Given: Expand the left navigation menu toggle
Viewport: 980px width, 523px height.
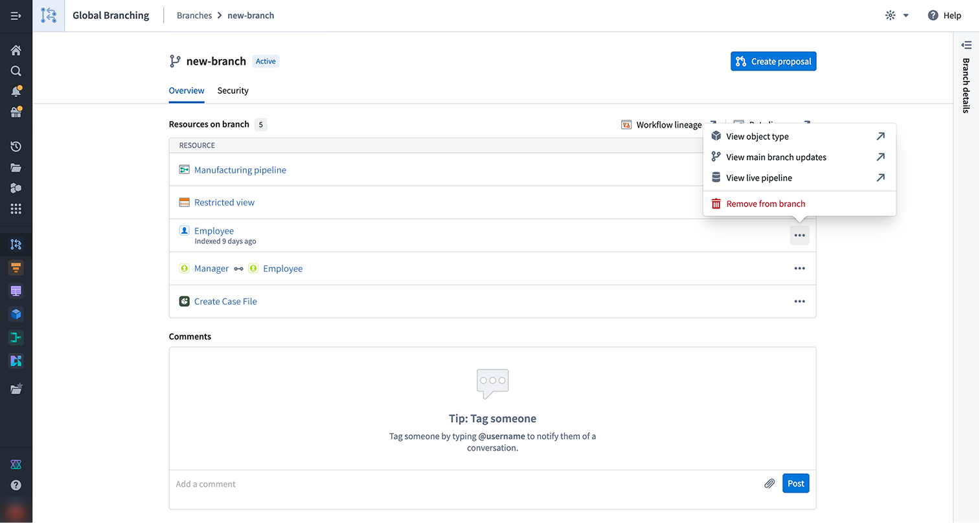Looking at the screenshot, I should [16, 16].
